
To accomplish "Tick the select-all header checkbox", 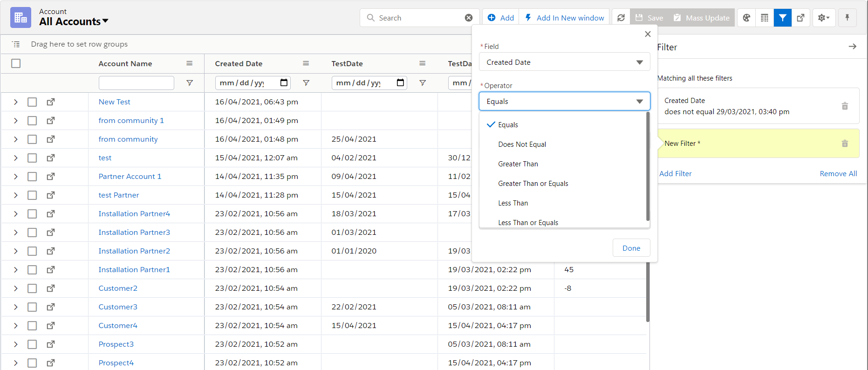I will [16, 63].
